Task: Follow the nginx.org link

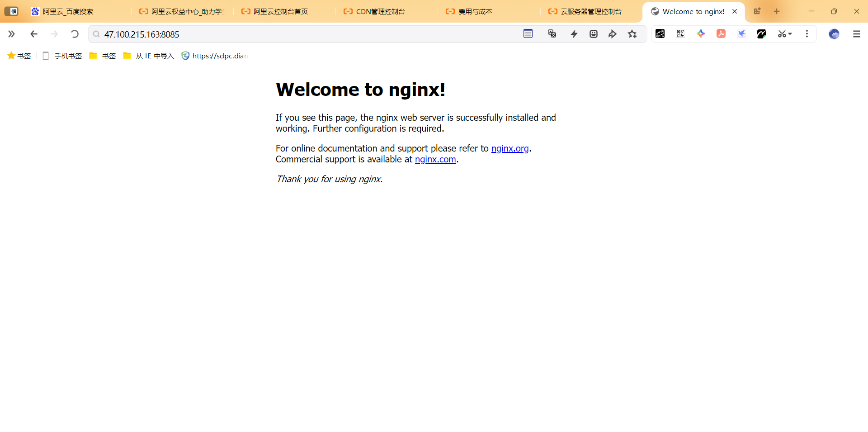Action: coord(510,148)
